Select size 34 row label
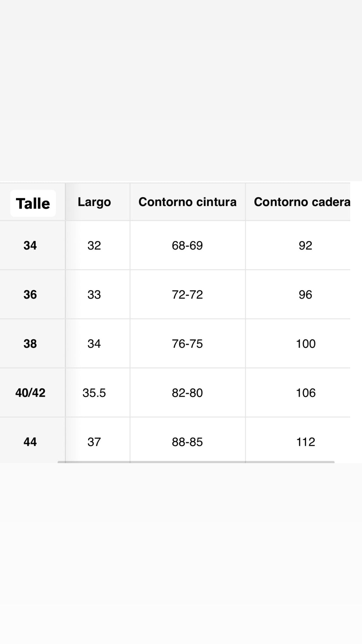362x644 pixels. 30,246
